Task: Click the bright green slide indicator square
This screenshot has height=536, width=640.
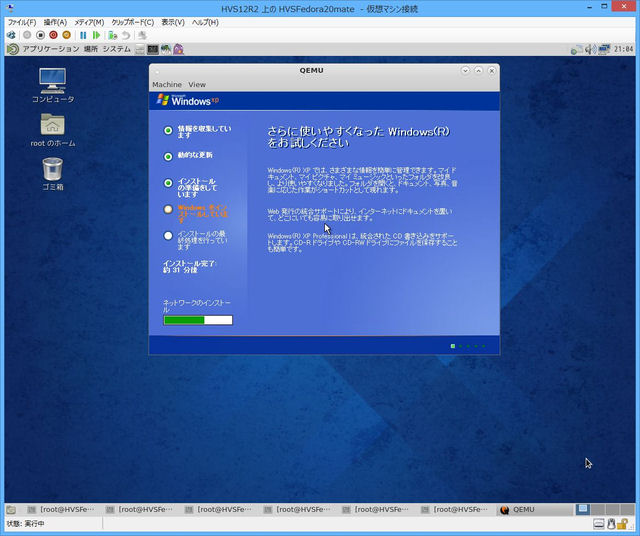Action: [453, 346]
